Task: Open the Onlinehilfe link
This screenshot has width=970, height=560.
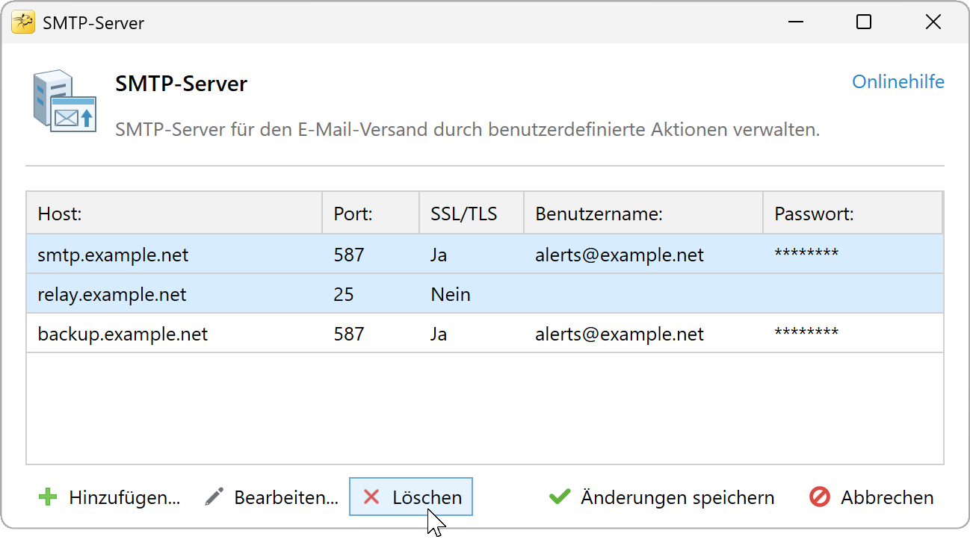Action: (x=898, y=81)
